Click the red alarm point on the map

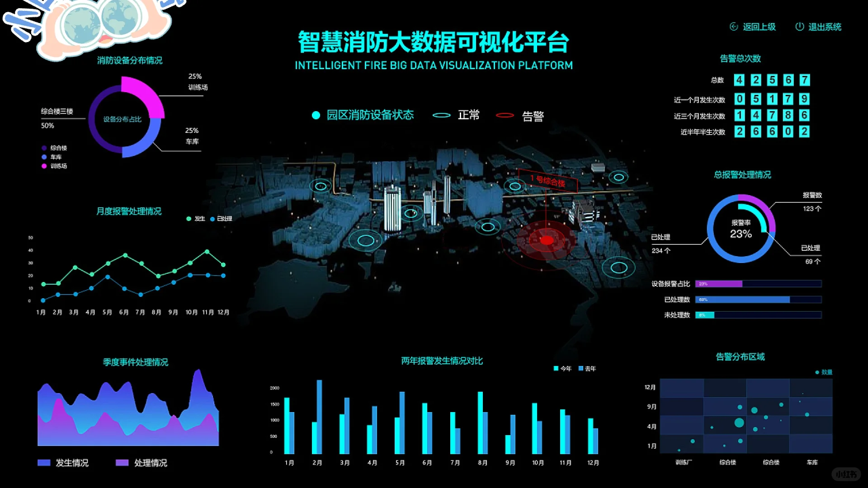point(547,240)
